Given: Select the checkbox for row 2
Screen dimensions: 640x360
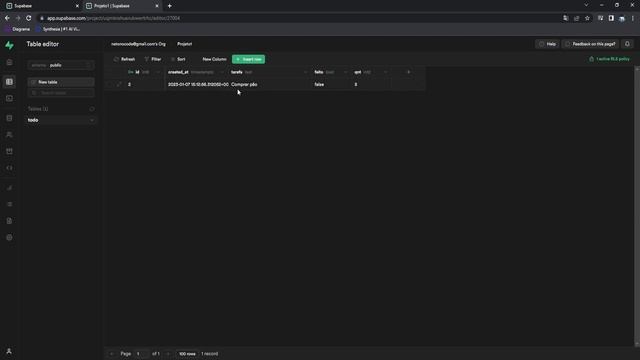Looking at the screenshot, I should coord(110,84).
